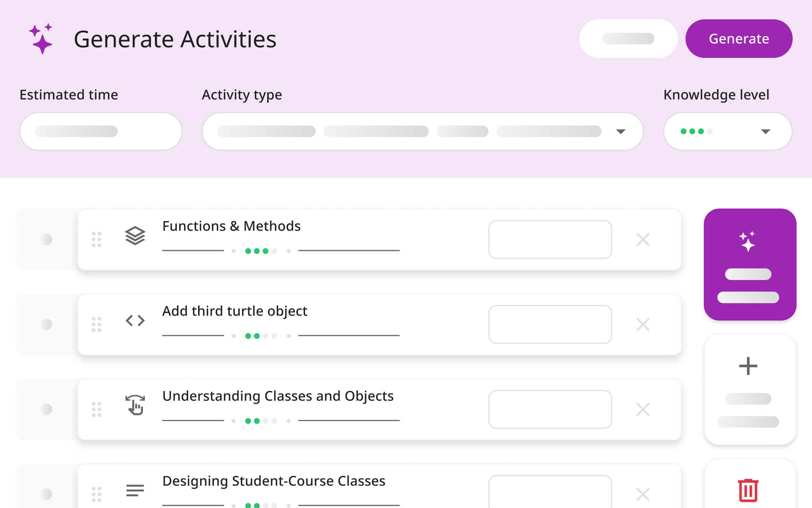Click the purple sparkle AI card
Screen dimensions: 812x508
[750, 265]
